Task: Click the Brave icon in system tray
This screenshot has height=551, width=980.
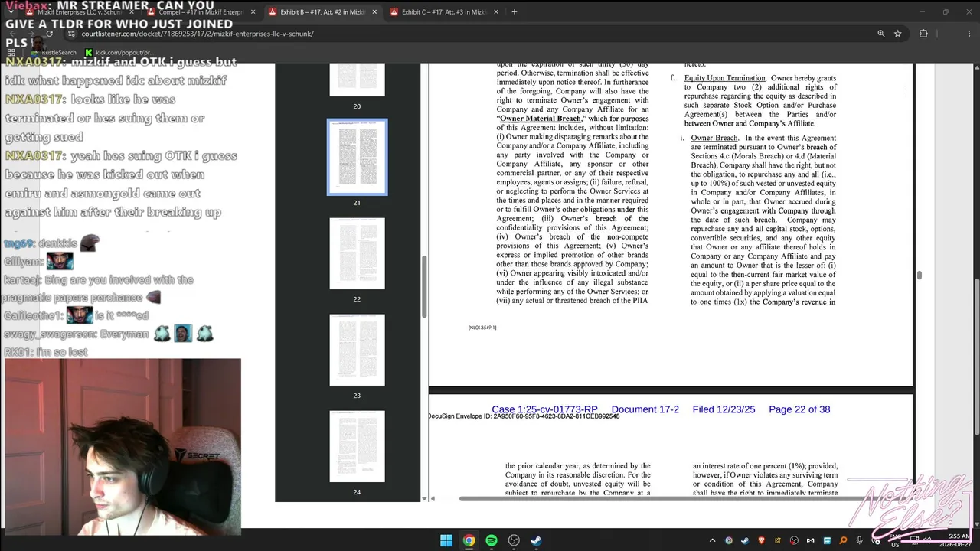Action: click(x=761, y=540)
